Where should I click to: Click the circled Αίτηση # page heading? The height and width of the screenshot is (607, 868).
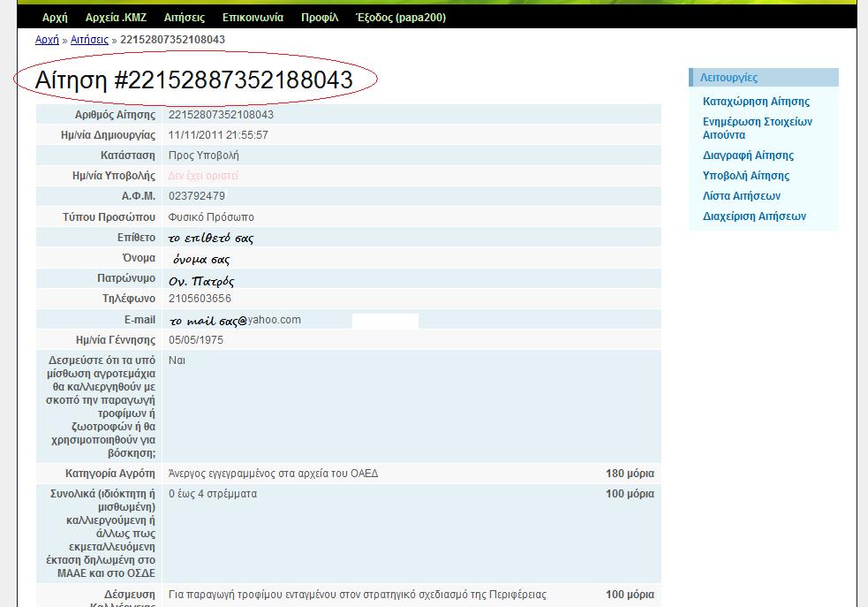pos(193,80)
